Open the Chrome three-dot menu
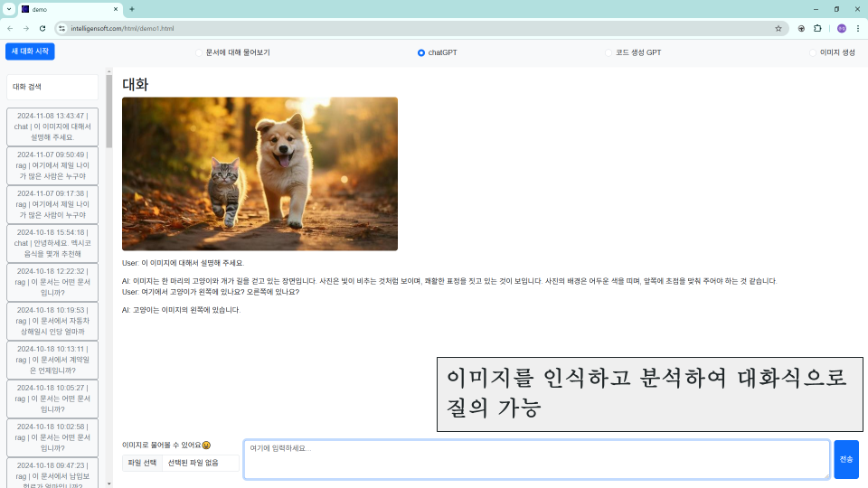This screenshot has height=488, width=868. pos(857,28)
